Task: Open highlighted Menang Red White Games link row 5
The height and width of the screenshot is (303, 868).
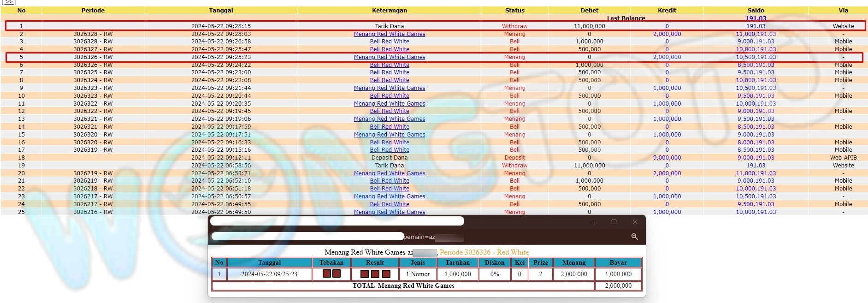Action: coord(389,57)
